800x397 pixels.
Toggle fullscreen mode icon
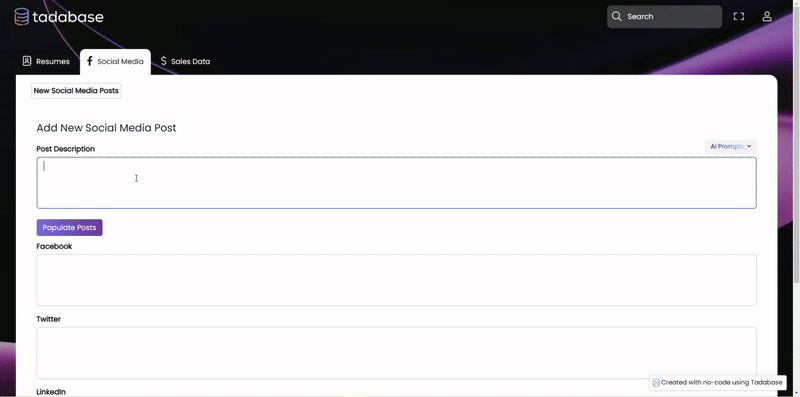[738, 16]
